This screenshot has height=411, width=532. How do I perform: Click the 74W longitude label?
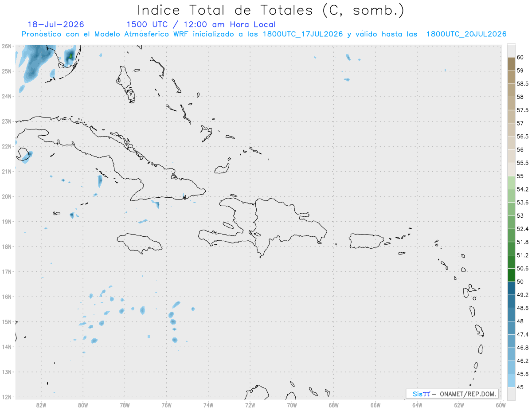(208, 405)
